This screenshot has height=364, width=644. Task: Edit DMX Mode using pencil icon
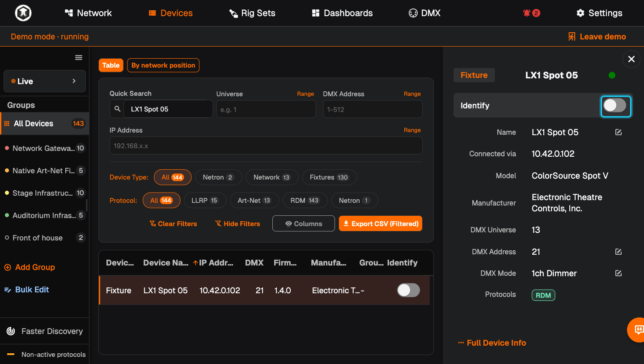[x=619, y=273]
